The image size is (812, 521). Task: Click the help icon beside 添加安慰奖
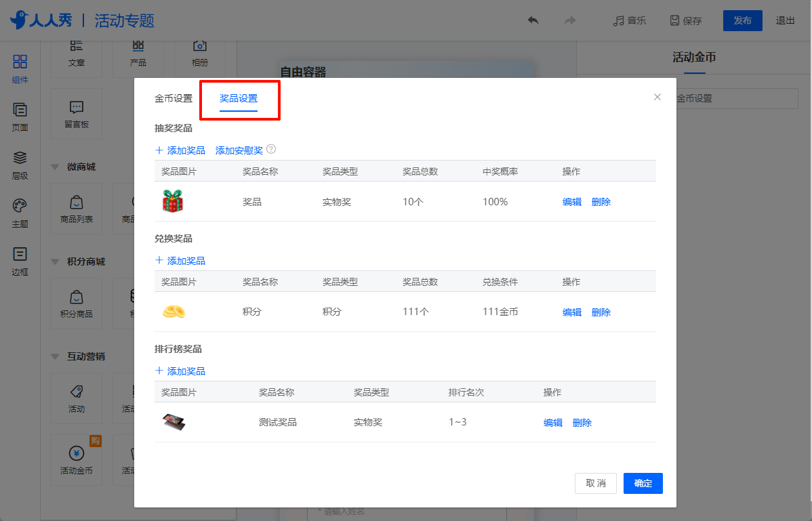point(271,150)
